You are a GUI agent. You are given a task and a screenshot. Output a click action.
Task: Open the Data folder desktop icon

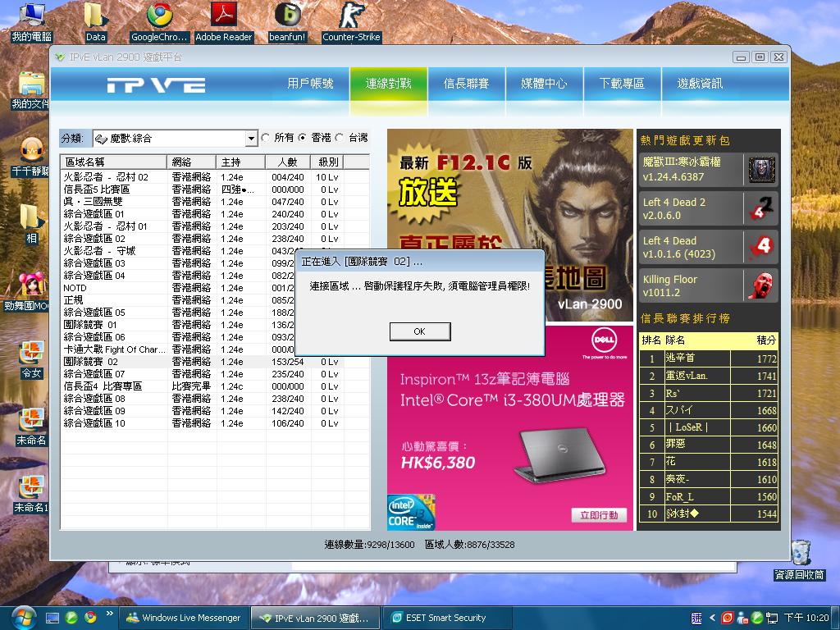pos(95,22)
